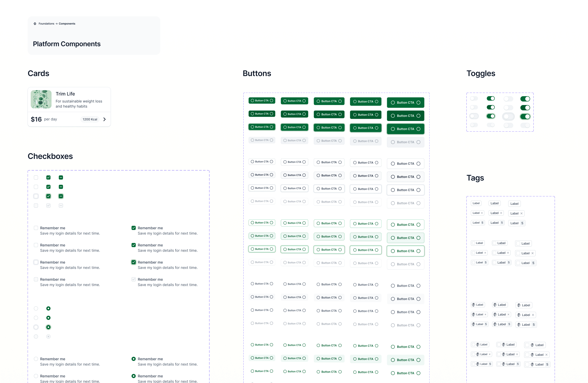
Task: Expand the Trim Life card chevron arrow
Action: [x=105, y=119]
